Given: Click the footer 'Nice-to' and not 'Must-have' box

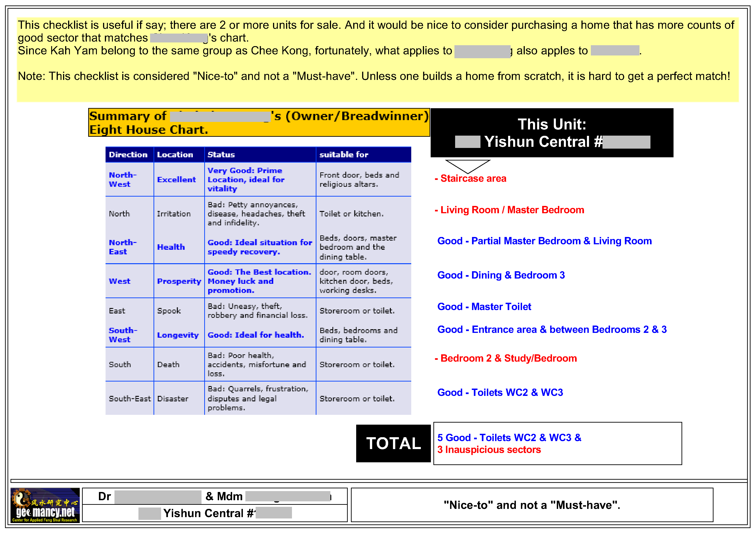Looking at the screenshot, I should pyautogui.click(x=532, y=505).
